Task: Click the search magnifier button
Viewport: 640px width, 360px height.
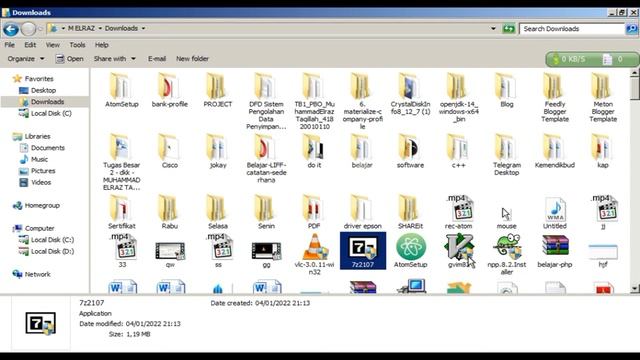Action: (x=631, y=29)
